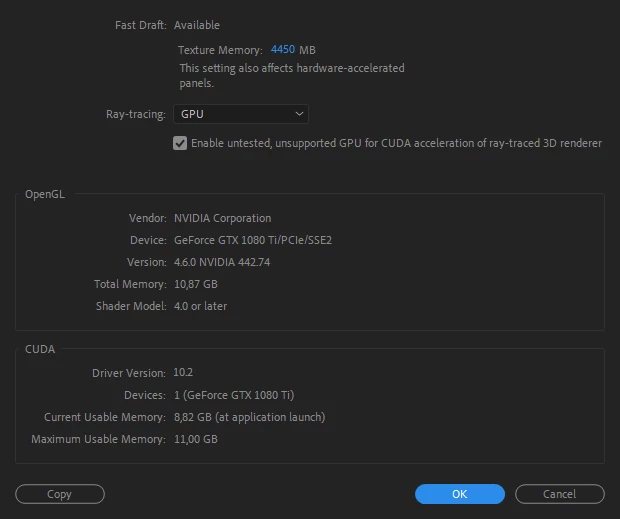Click the OpenGL group heading
Viewport: 620px width, 519px height.
(x=45, y=194)
